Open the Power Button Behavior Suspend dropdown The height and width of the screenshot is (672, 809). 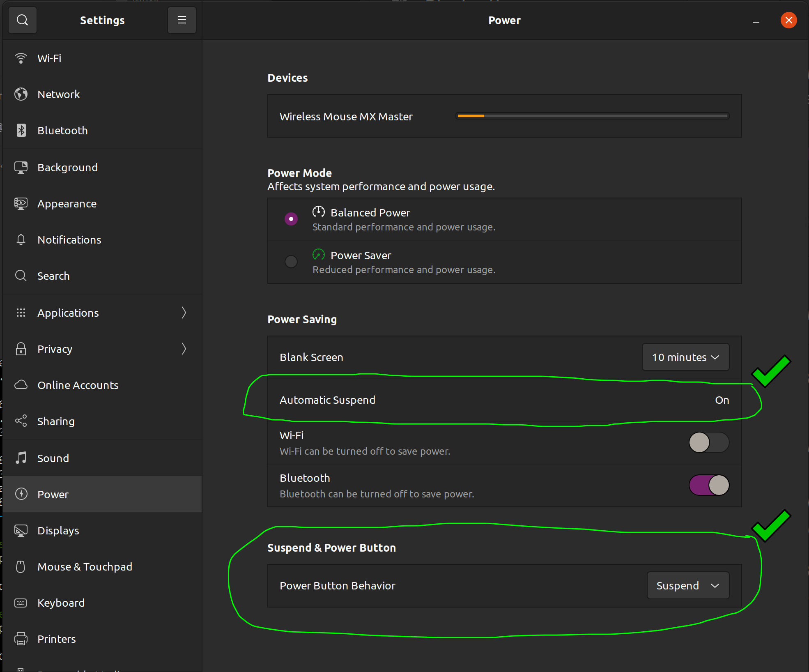(x=688, y=585)
